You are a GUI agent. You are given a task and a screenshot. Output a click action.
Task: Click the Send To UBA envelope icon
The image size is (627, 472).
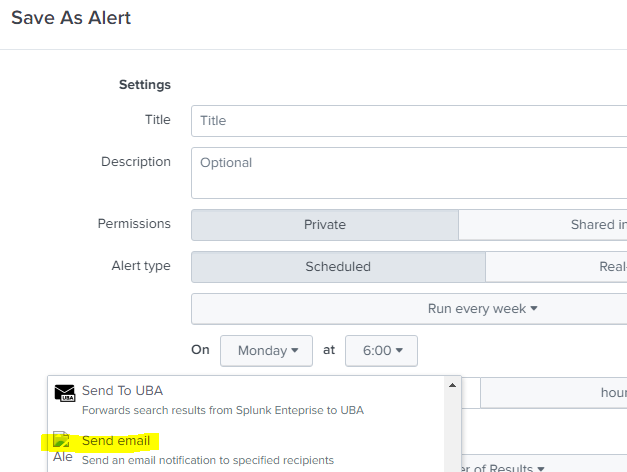point(65,393)
